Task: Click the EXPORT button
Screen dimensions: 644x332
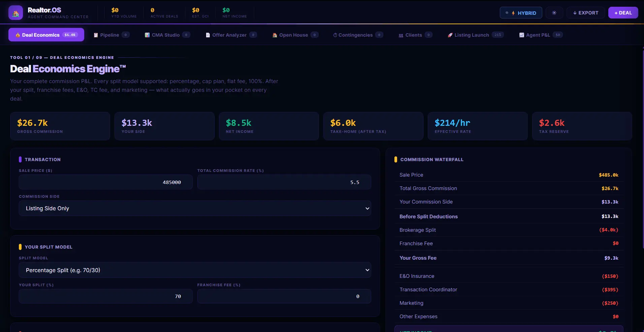Action: coord(586,13)
